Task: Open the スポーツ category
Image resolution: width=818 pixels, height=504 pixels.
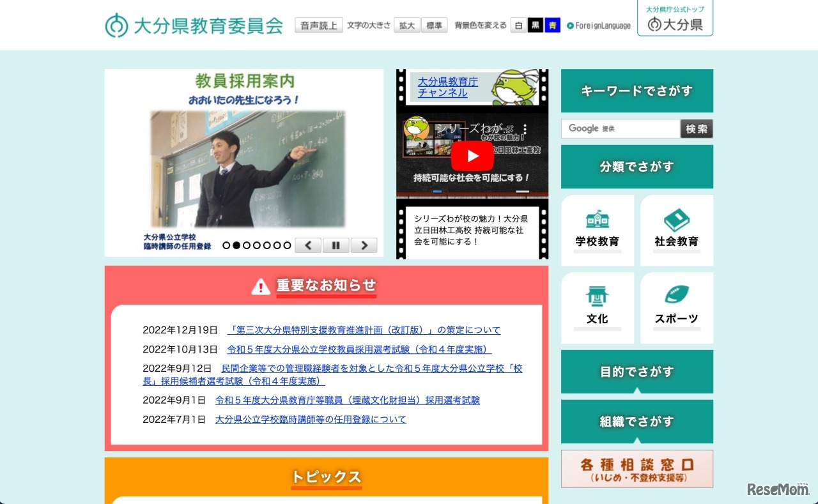Action: click(x=677, y=308)
